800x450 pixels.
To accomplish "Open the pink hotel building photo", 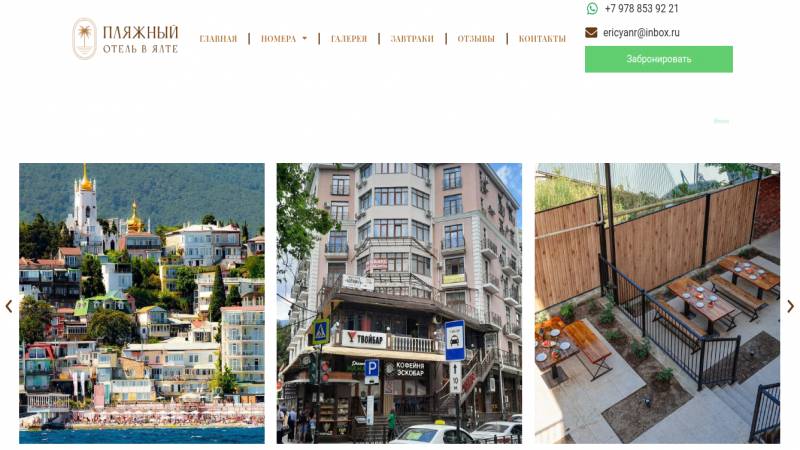I will [x=399, y=303].
